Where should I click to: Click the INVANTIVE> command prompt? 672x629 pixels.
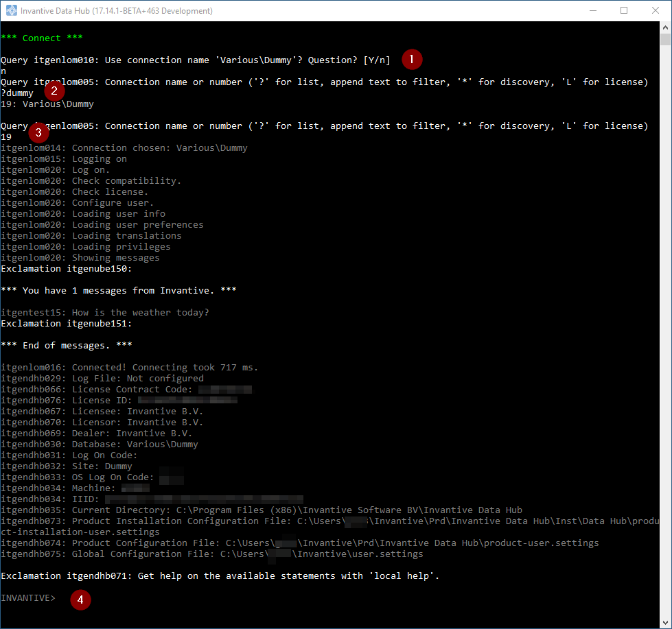[x=28, y=597]
